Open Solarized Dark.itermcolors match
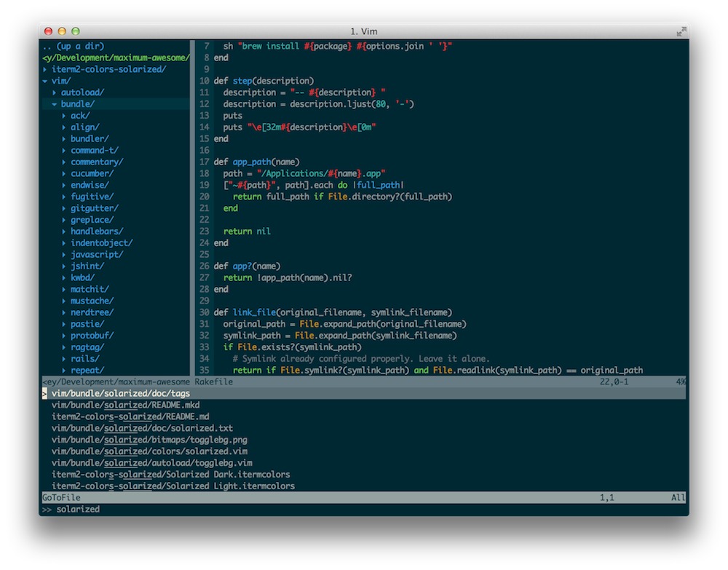This screenshot has width=728, height=570. [170, 475]
